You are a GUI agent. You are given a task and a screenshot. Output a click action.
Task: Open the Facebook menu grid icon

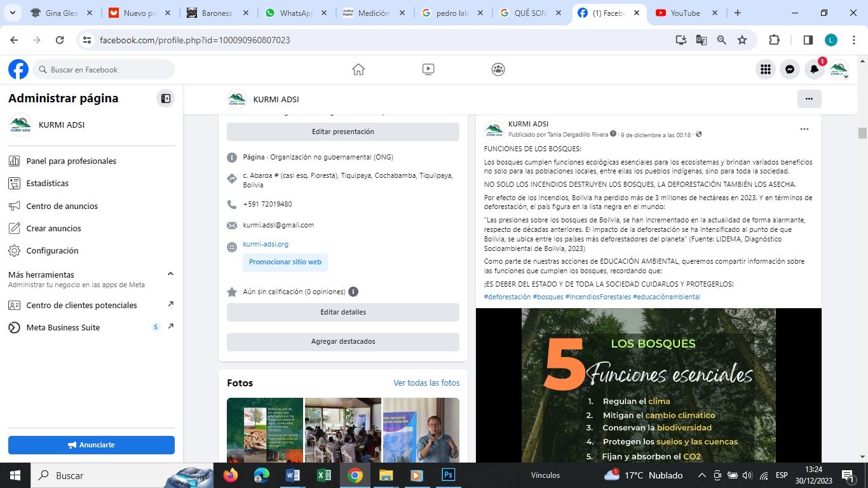pyautogui.click(x=766, y=69)
